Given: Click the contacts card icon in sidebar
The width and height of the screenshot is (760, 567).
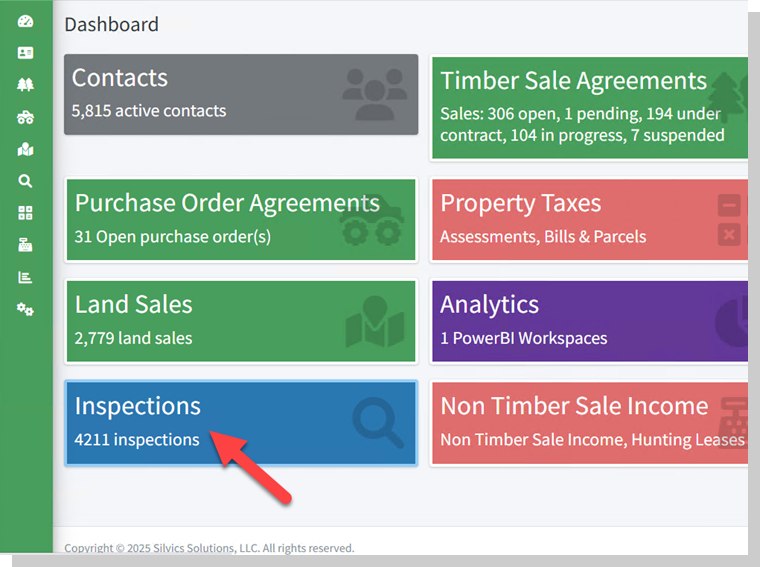Looking at the screenshot, I should tap(25, 53).
